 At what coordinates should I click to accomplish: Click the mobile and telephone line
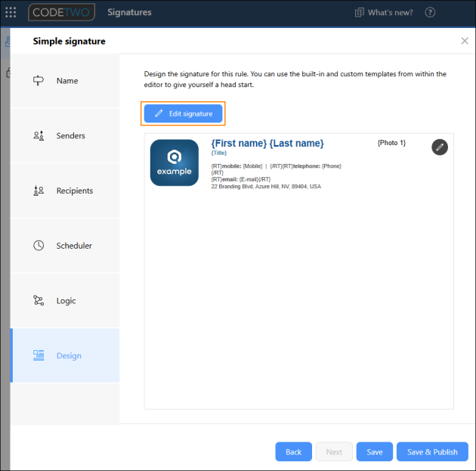click(x=276, y=166)
